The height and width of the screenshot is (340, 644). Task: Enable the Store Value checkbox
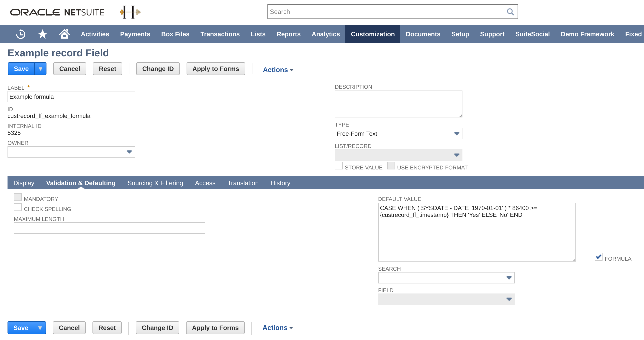tap(339, 166)
